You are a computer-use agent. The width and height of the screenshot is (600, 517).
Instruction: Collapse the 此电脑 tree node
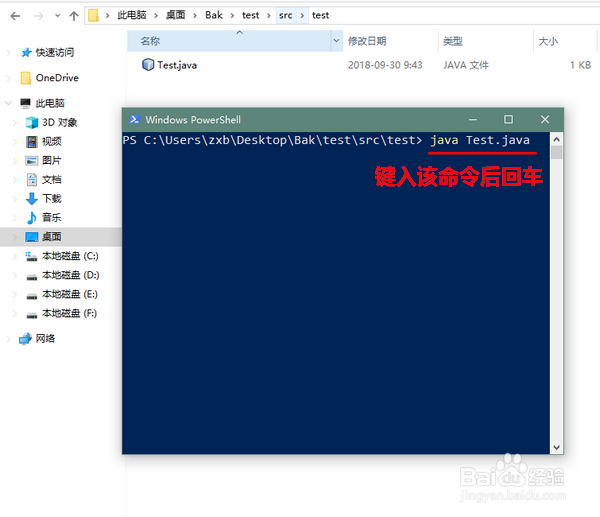point(8,103)
